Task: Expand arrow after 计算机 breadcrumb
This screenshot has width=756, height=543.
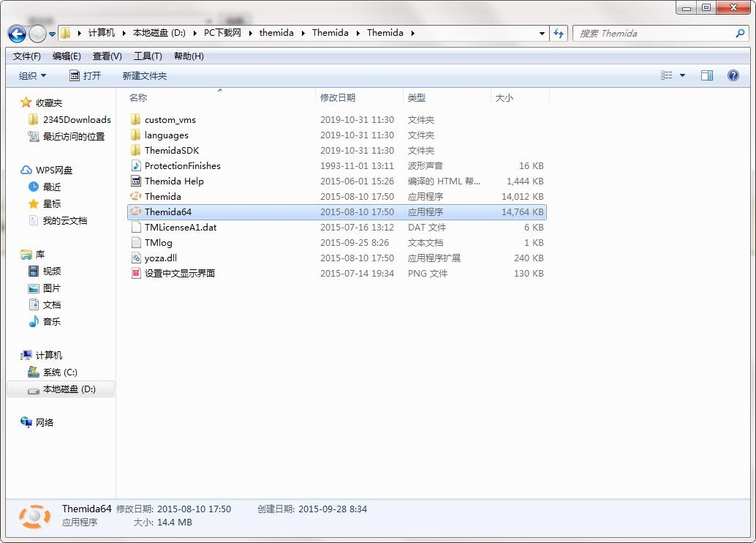Action: click(x=124, y=33)
